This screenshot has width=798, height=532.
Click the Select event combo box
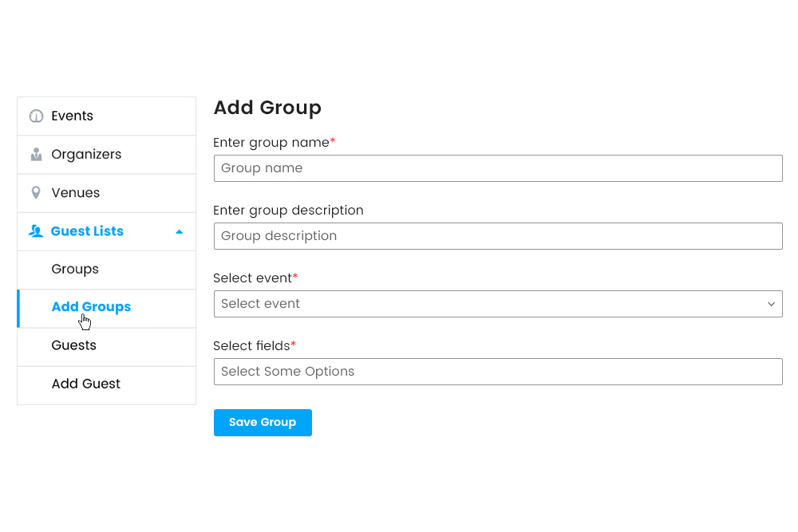click(498, 304)
